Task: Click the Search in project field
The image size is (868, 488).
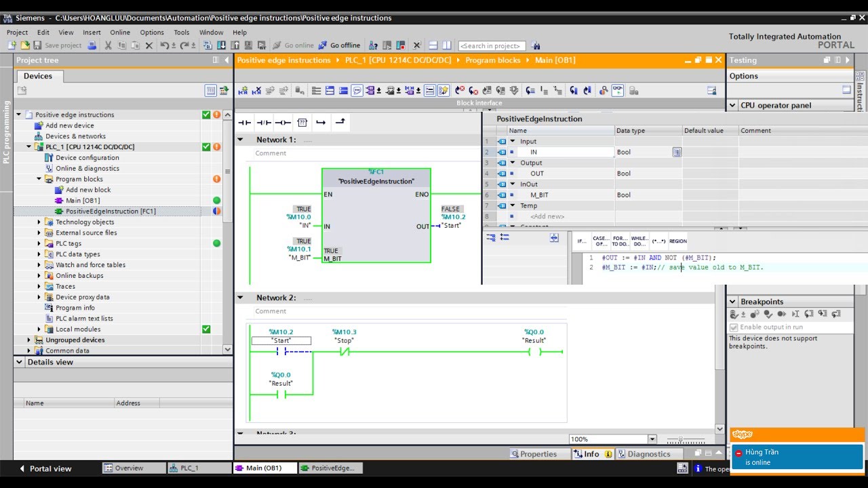Action: (x=492, y=45)
